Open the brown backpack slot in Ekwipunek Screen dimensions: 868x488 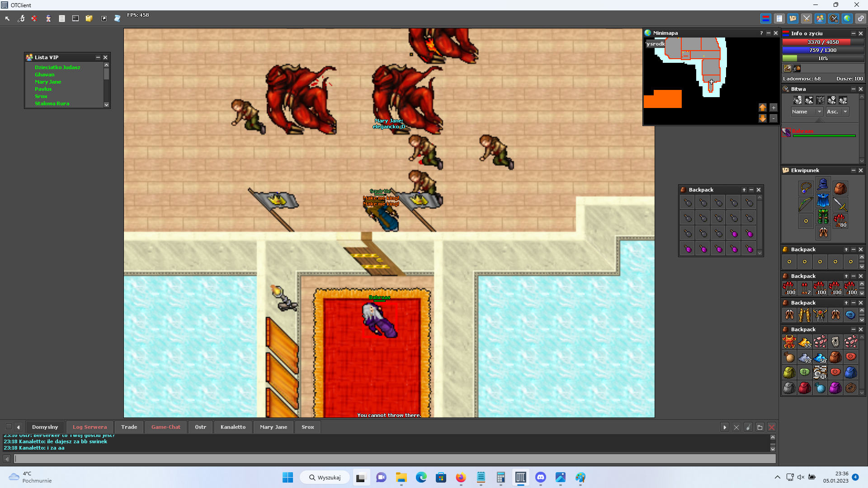click(840, 188)
